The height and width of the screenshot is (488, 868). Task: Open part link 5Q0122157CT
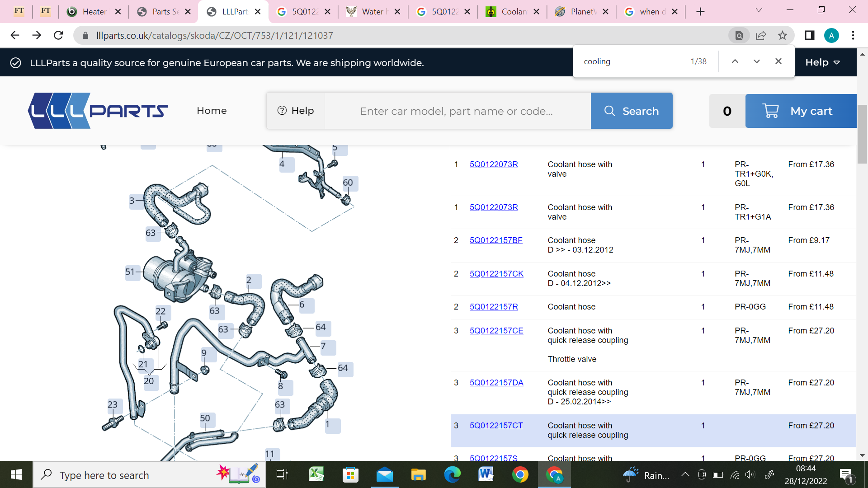click(496, 425)
